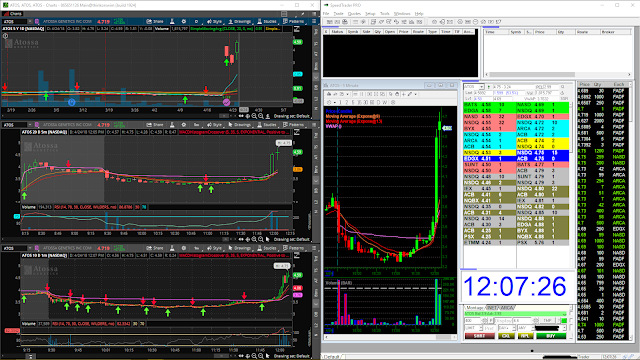Click the green BUY button
The height and width of the screenshot is (360, 640).
tap(551, 336)
